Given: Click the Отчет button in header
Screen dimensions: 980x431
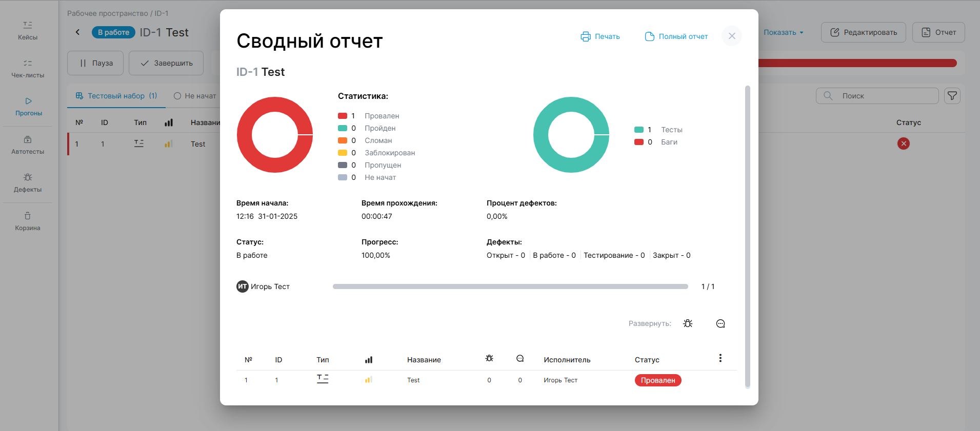Looking at the screenshot, I should 938,32.
